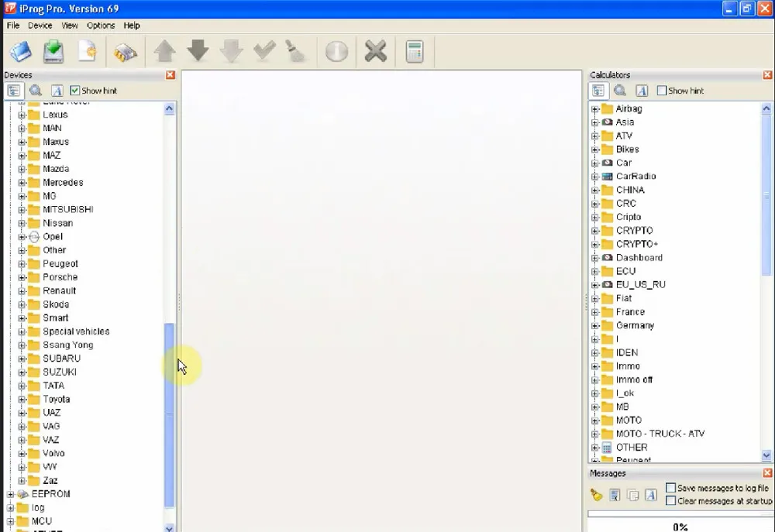Expand the Airbag calculators folder

click(x=595, y=109)
